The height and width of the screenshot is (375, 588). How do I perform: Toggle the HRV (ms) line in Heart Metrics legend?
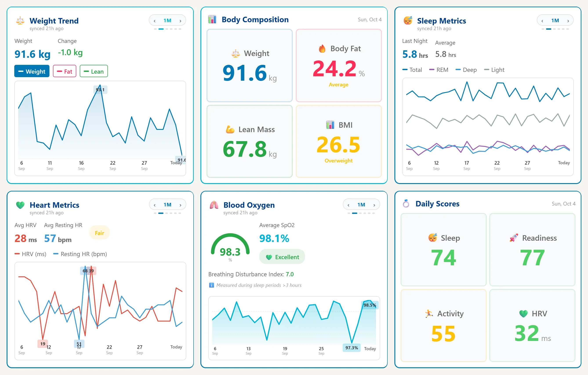pos(31,254)
